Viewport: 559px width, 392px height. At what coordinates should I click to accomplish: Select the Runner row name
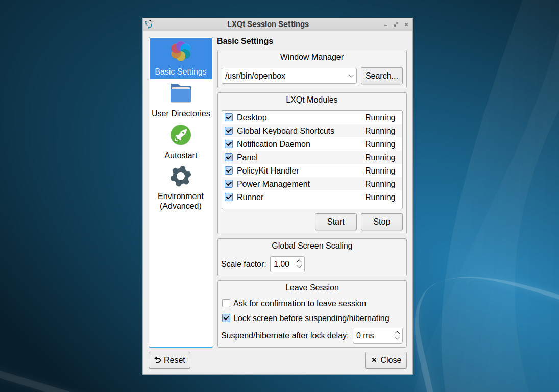(x=250, y=197)
